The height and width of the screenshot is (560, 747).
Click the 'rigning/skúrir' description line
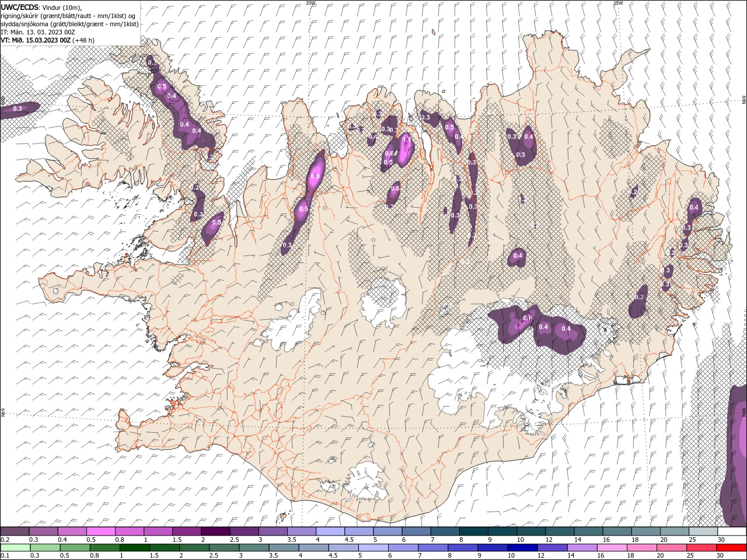tap(68, 16)
